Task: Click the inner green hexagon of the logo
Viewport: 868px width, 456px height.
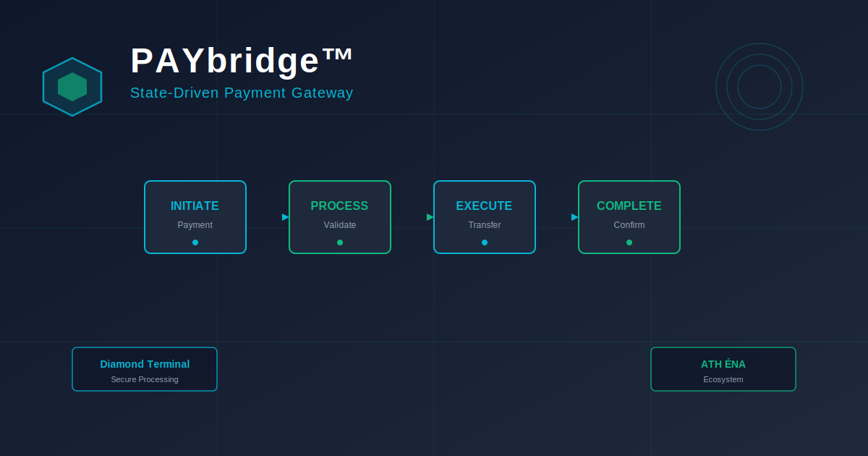Action: point(72,87)
